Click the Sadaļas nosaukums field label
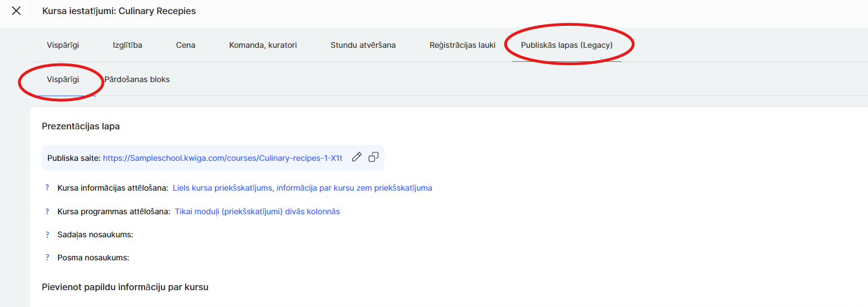 pos(95,234)
